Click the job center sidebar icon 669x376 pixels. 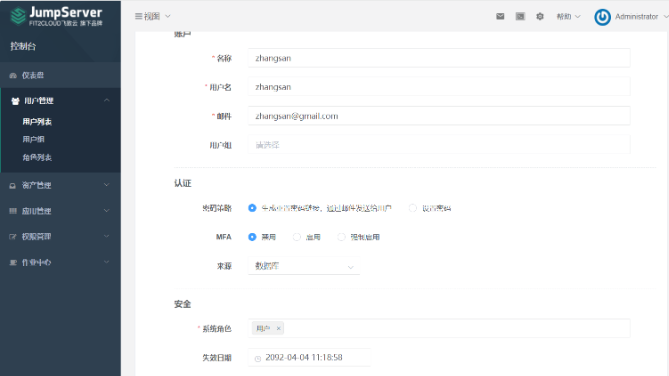13,262
